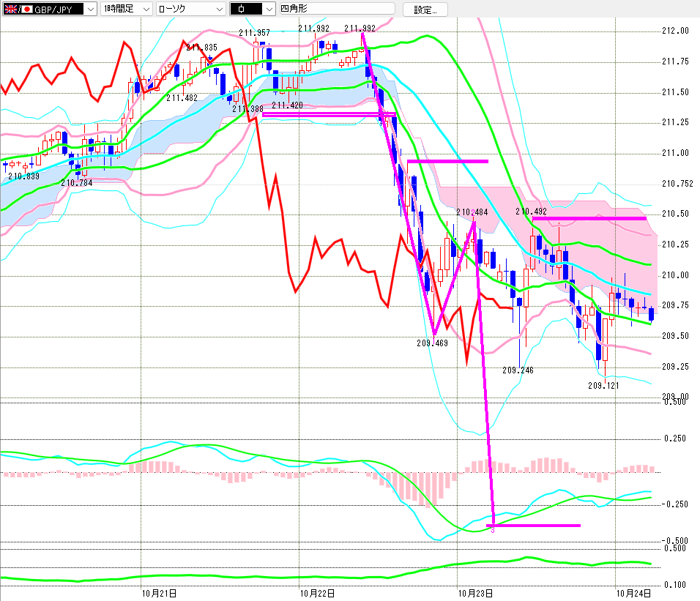Click the 210.752 price axis label
Viewport: 700px width, 601px height.
(678, 184)
